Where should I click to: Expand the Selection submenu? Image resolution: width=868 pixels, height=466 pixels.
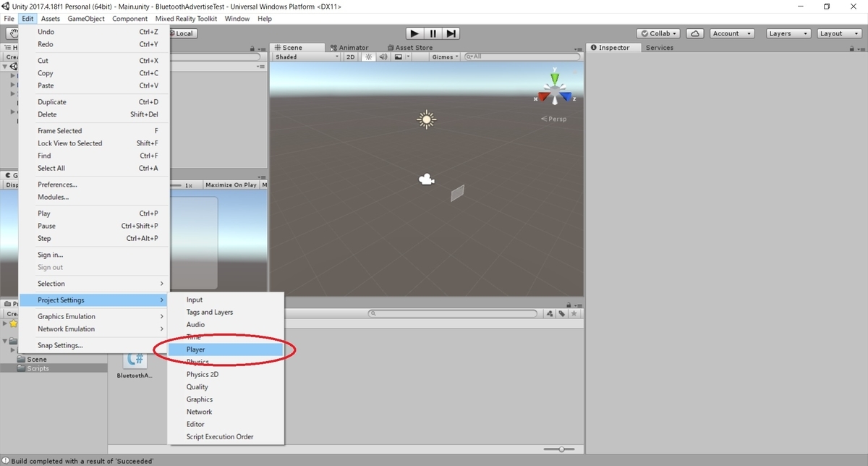pos(94,284)
